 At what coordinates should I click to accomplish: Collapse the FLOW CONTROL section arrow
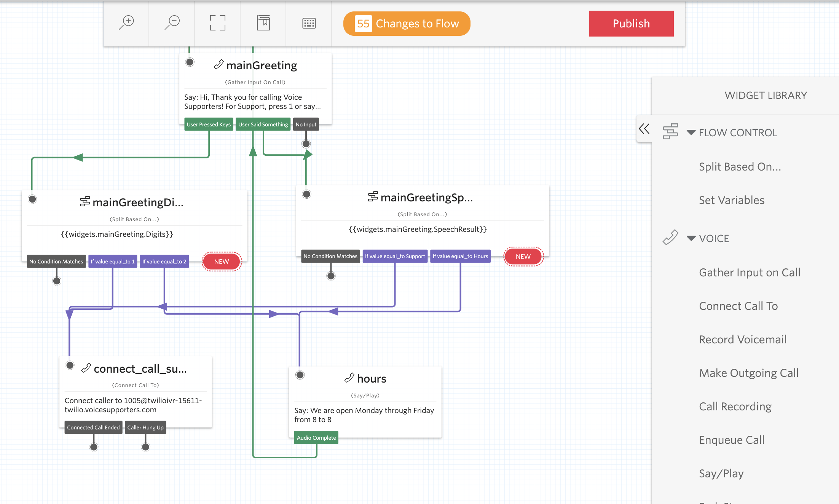click(x=691, y=132)
